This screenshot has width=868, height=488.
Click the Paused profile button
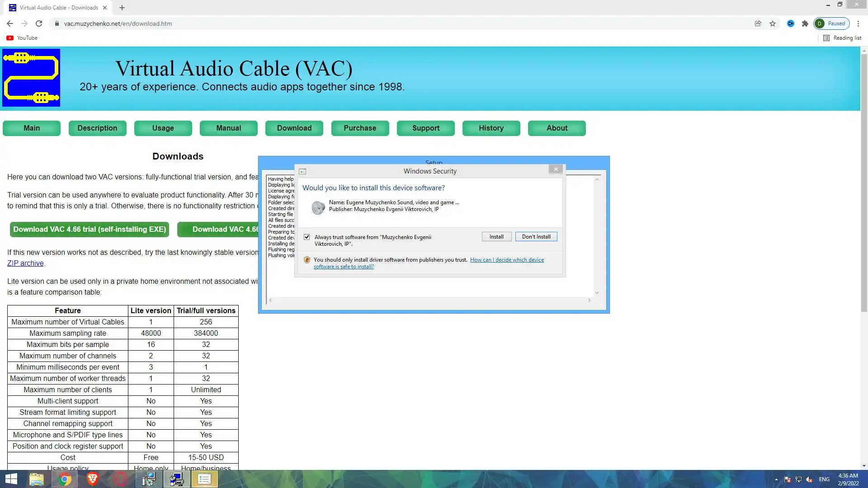pyautogui.click(x=832, y=23)
